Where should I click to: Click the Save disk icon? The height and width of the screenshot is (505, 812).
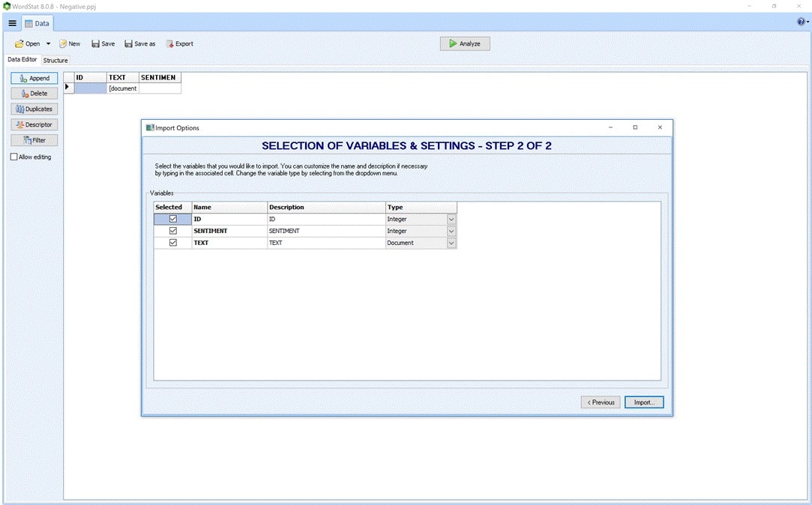point(96,43)
